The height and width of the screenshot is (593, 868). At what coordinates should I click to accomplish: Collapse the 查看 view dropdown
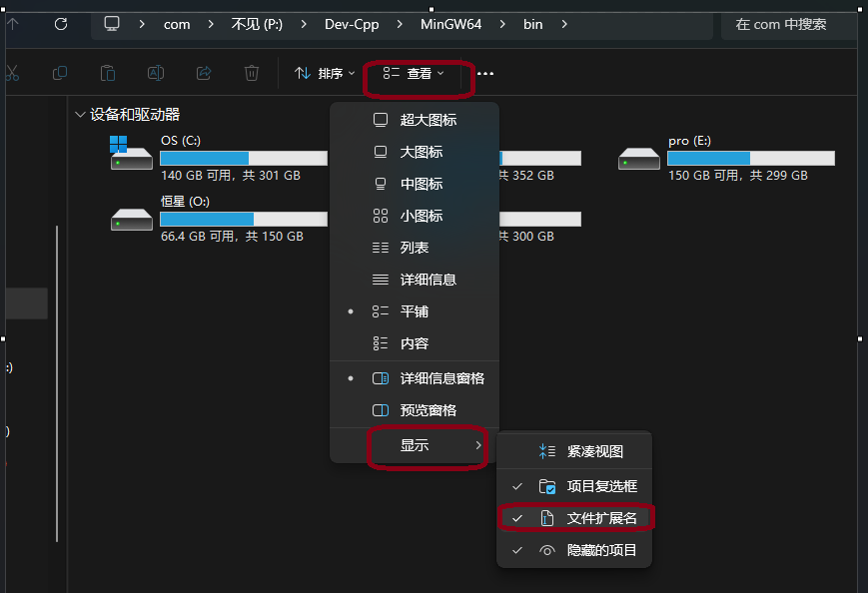[415, 73]
